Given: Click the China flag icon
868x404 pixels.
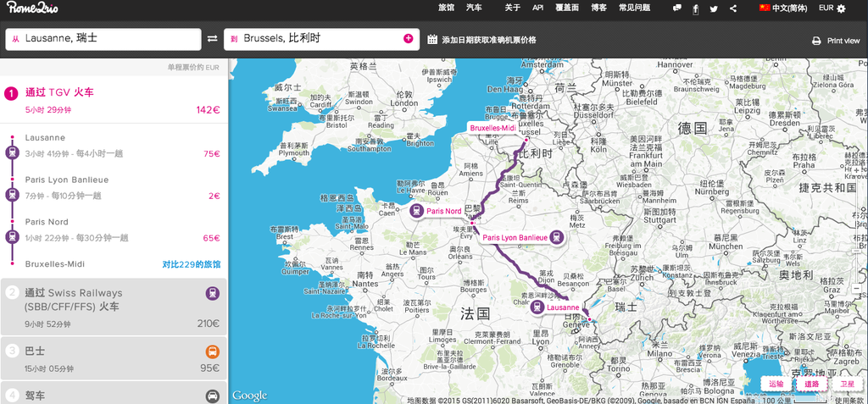Looking at the screenshot, I should pos(765,8).
